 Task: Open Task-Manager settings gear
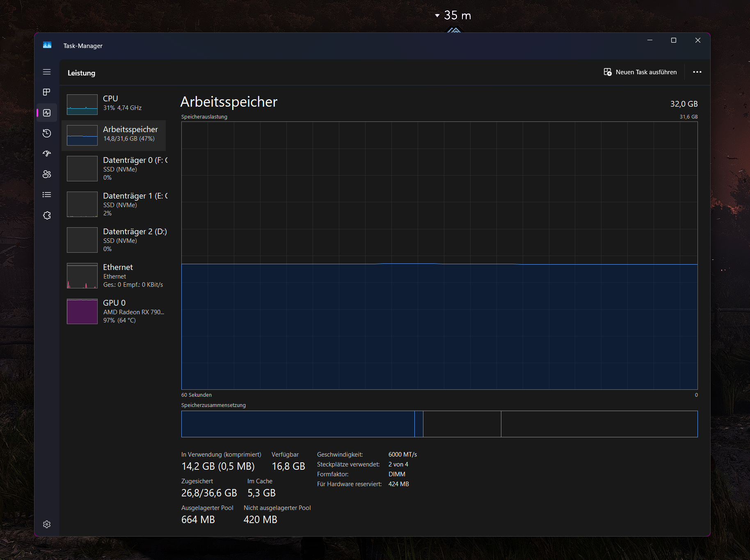(47, 524)
